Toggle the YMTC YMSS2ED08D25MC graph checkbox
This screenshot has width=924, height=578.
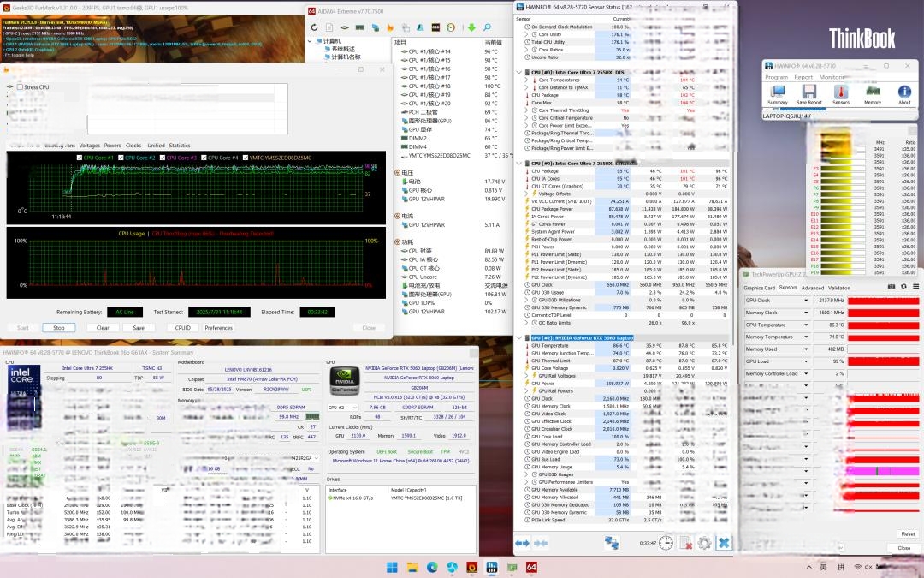click(246, 158)
